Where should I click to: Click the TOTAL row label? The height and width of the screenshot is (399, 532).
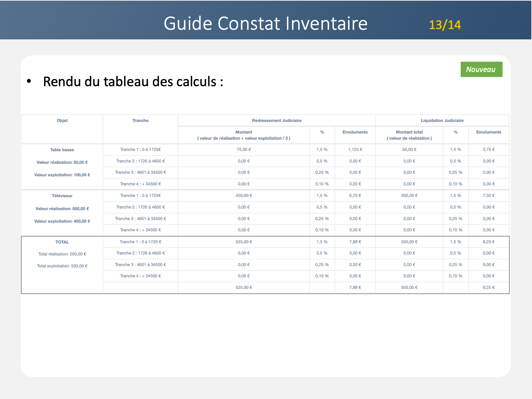62,242
